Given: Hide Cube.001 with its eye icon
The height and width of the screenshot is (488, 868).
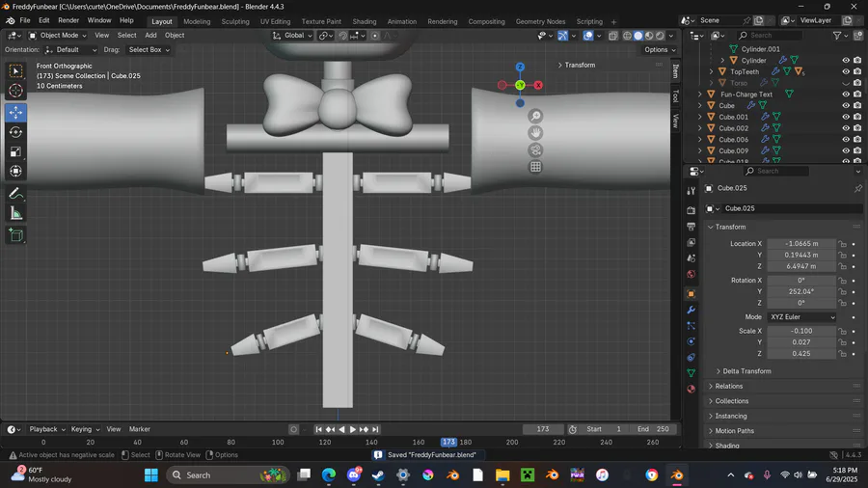Looking at the screenshot, I should pos(845,117).
